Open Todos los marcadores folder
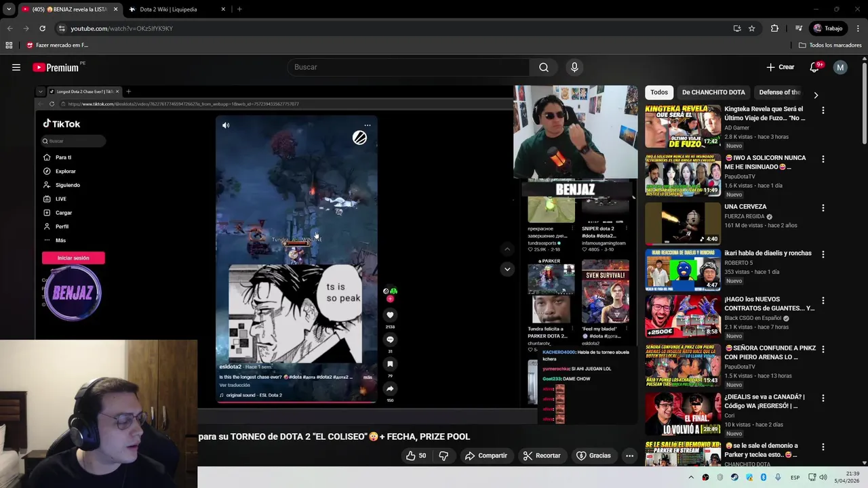This screenshot has height=488, width=868. (830, 45)
